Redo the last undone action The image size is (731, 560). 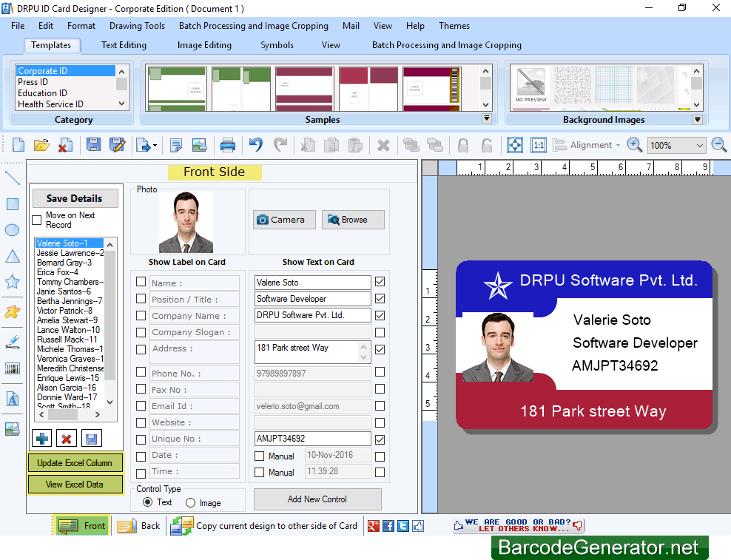280,145
